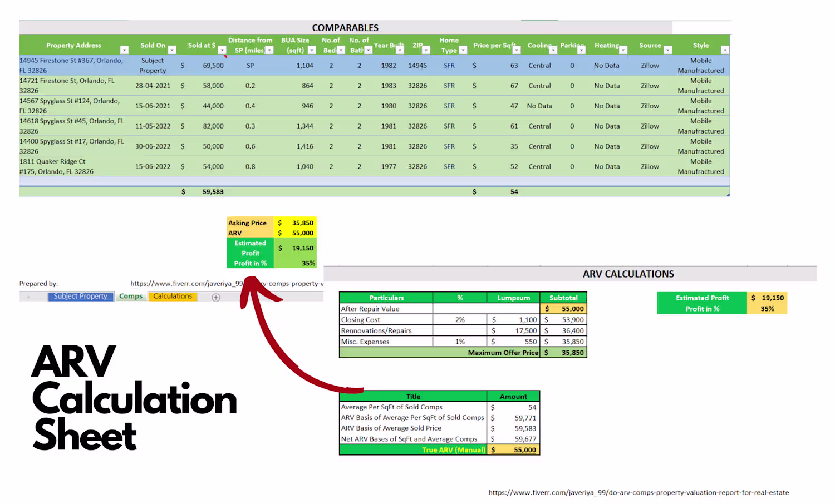Open the Price per Sqft filter
The height and width of the screenshot is (504, 835).
pos(516,50)
